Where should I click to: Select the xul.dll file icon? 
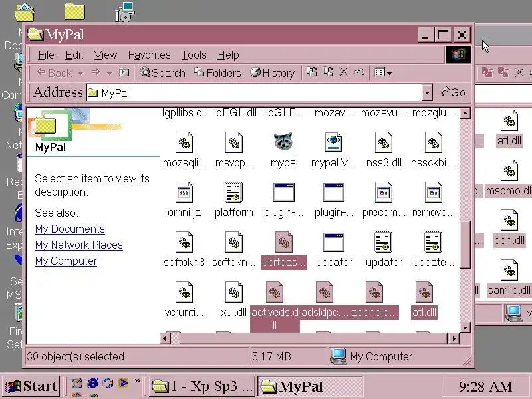coord(234,292)
